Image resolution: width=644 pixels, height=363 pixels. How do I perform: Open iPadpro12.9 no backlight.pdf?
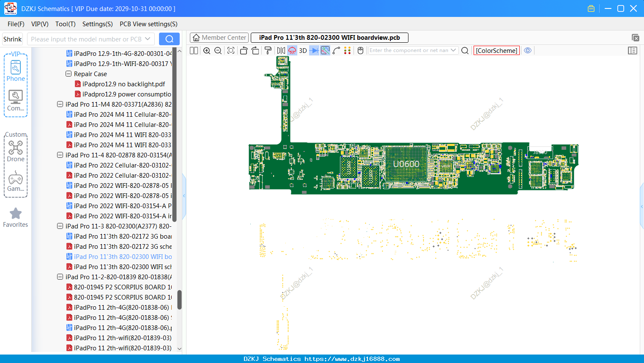120,84
